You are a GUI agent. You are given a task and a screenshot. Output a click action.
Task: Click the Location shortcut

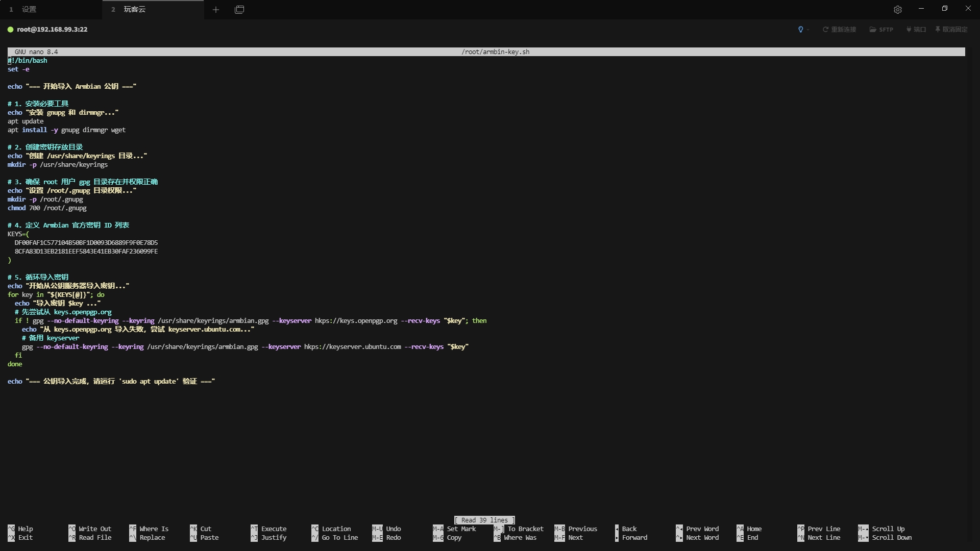(331, 529)
